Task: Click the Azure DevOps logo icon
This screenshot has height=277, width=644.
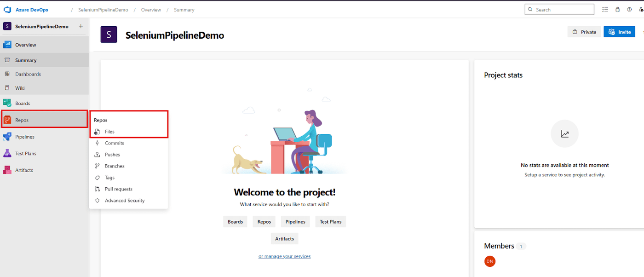Action: [7, 10]
